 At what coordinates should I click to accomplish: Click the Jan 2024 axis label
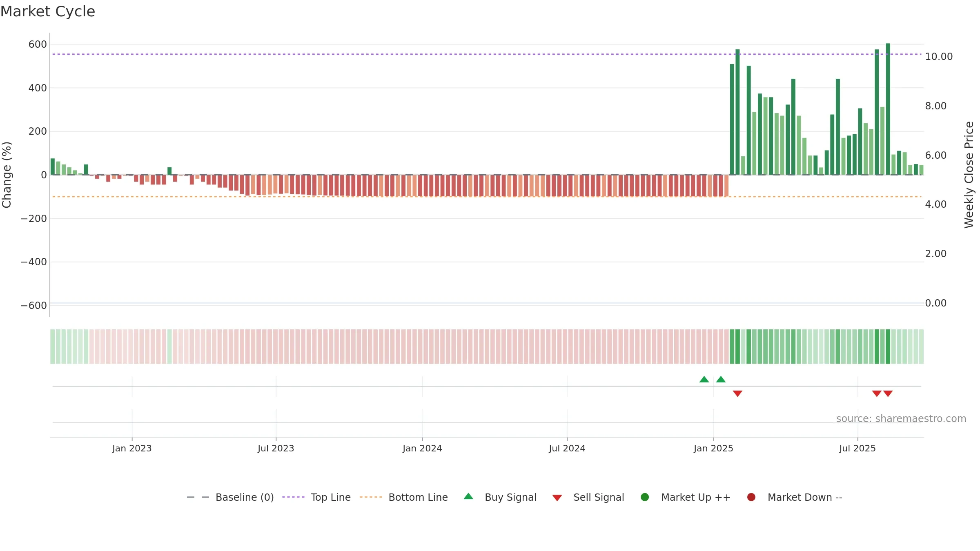[422, 448]
